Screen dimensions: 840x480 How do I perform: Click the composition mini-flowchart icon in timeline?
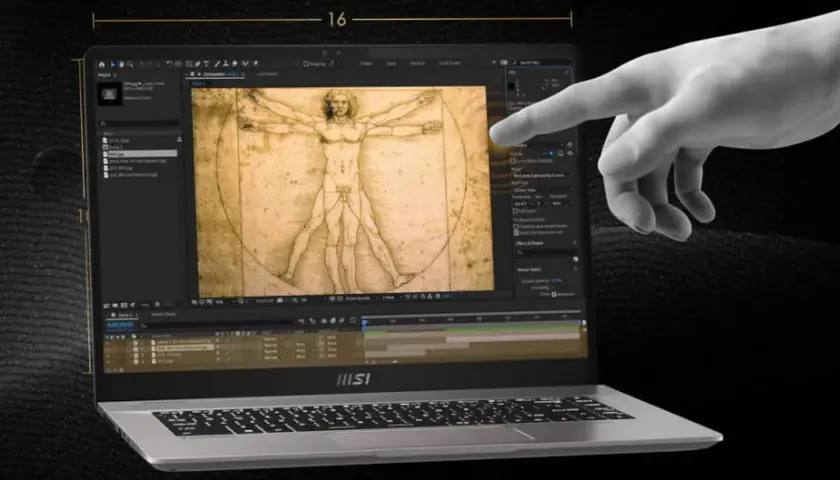point(301,321)
